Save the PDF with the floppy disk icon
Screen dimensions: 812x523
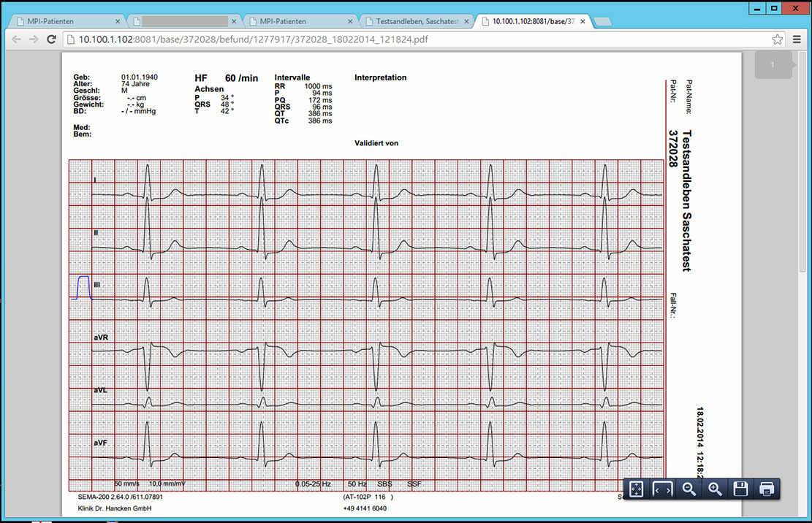(x=740, y=489)
